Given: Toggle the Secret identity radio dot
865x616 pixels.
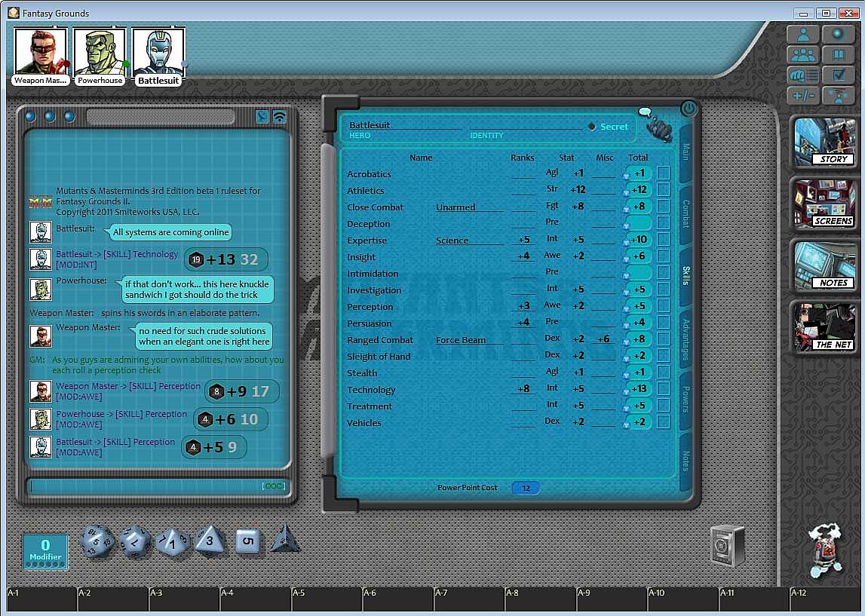Looking at the screenshot, I should pos(591,126).
